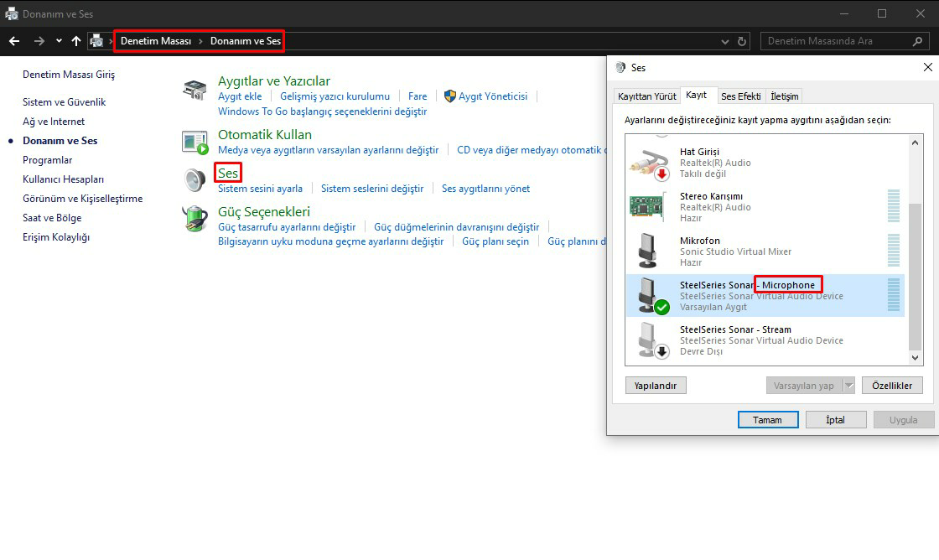Click Sistem sesini ayarla link
The height and width of the screenshot is (560, 939).
point(260,189)
